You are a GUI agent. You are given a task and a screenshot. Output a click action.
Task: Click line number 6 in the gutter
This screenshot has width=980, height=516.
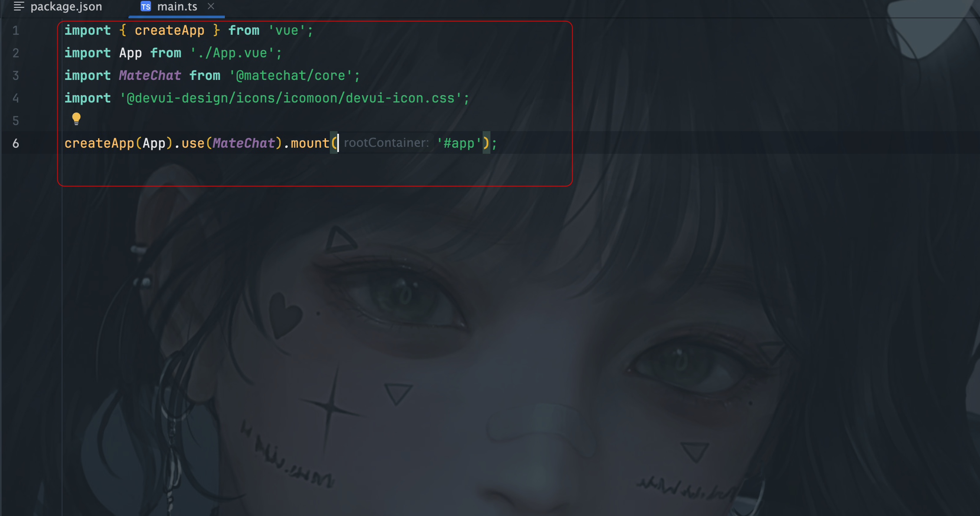point(16,143)
